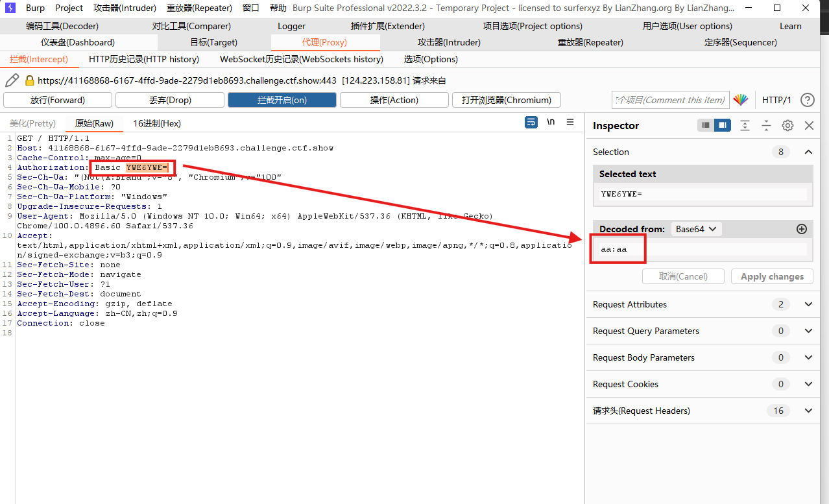Click Open browser (Chromium) button
The image size is (829, 504).
[x=507, y=100]
